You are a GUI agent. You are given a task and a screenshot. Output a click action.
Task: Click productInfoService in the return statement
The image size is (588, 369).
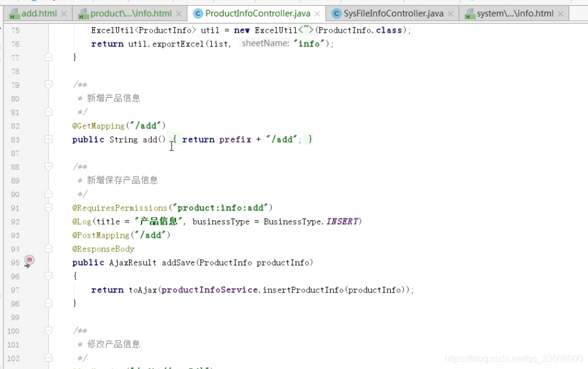pos(210,290)
